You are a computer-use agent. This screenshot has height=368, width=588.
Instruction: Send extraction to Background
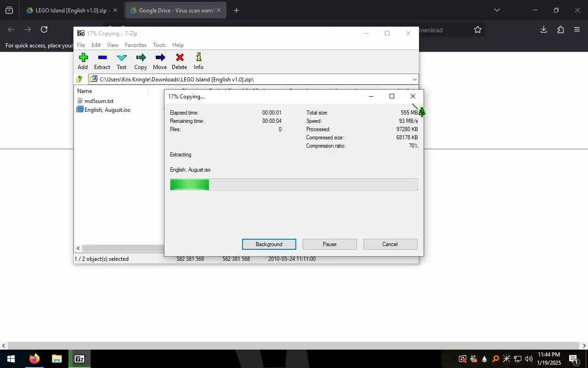[x=269, y=244]
